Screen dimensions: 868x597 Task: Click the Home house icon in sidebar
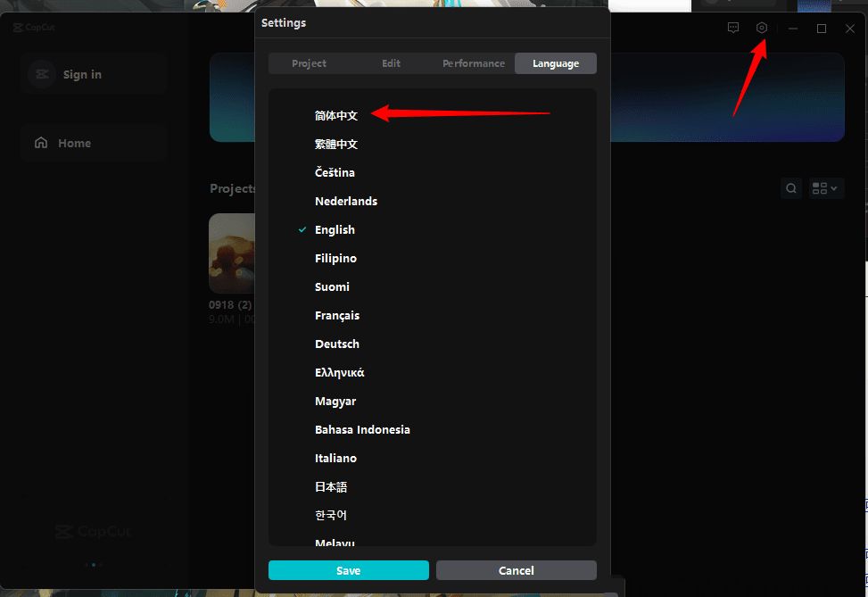click(x=41, y=143)
